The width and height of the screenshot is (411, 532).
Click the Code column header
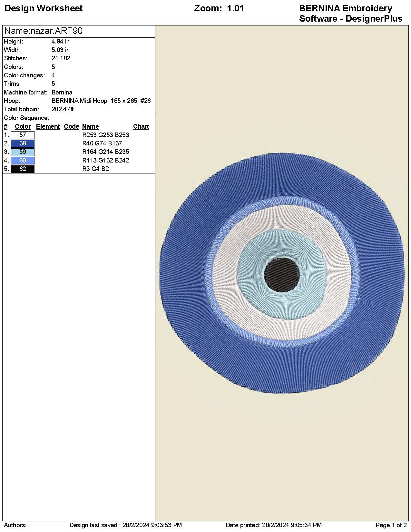point(71,127)
